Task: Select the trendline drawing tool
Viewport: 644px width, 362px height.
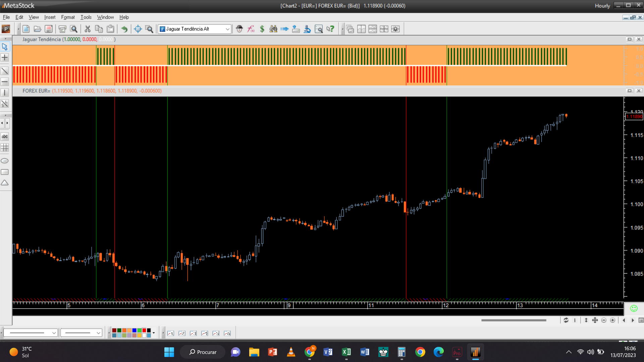Action: 5,71
